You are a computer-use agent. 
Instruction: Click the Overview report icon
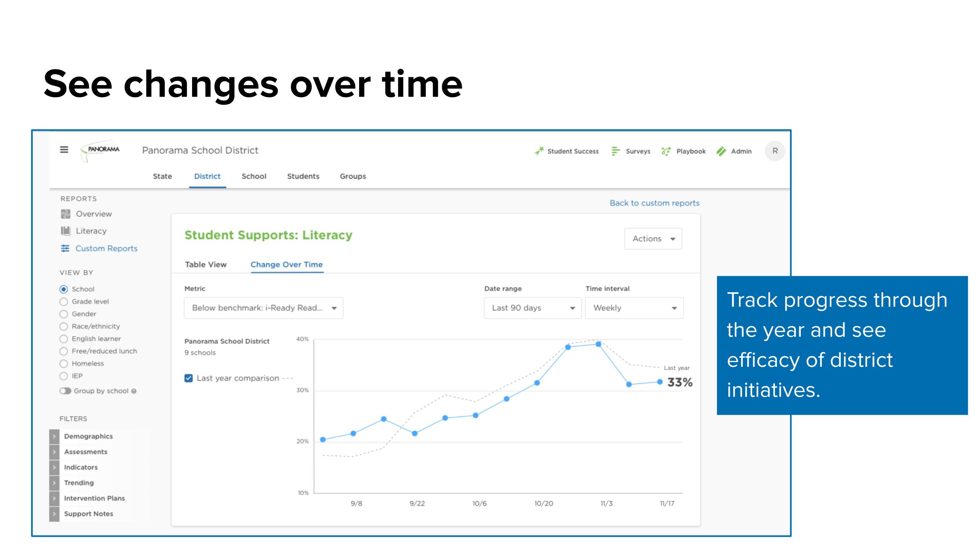click(x=65, y=214)
